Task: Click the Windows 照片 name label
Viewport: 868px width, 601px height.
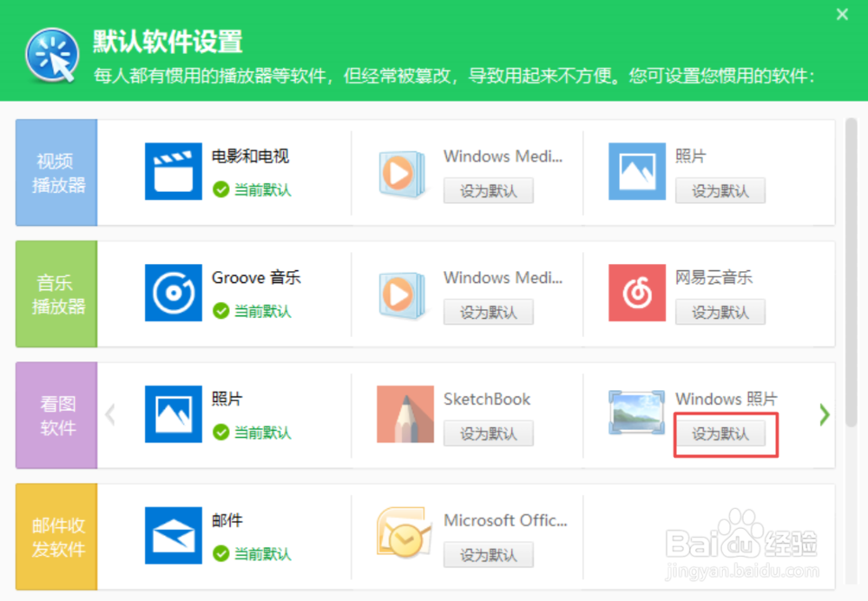Action: point(727,399)
